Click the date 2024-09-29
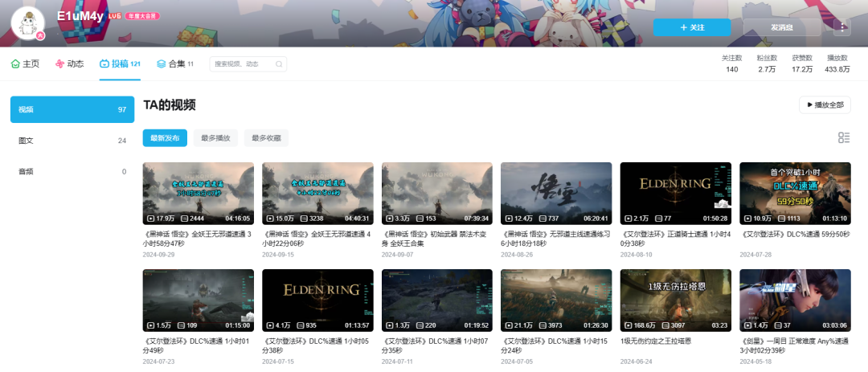The image size is (868, 372). (159, 255)
